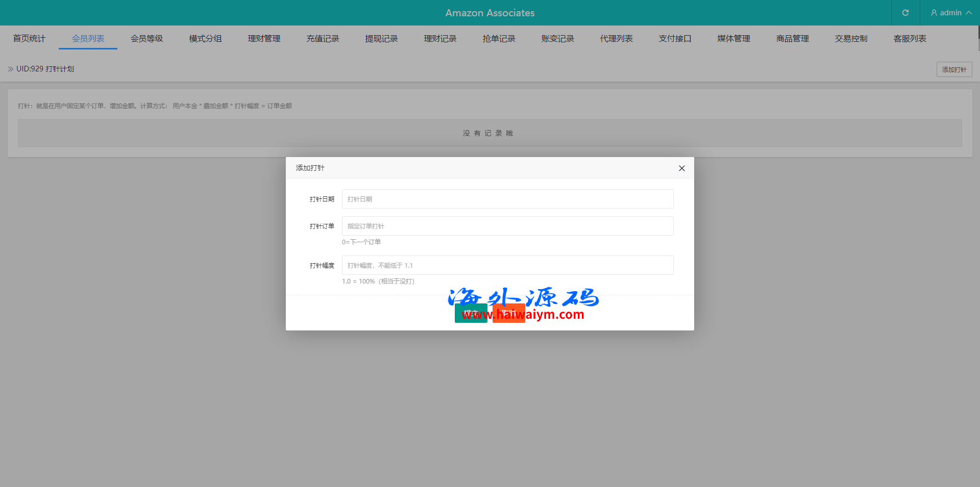Open the 客服列表 tab

click(910, 39)
